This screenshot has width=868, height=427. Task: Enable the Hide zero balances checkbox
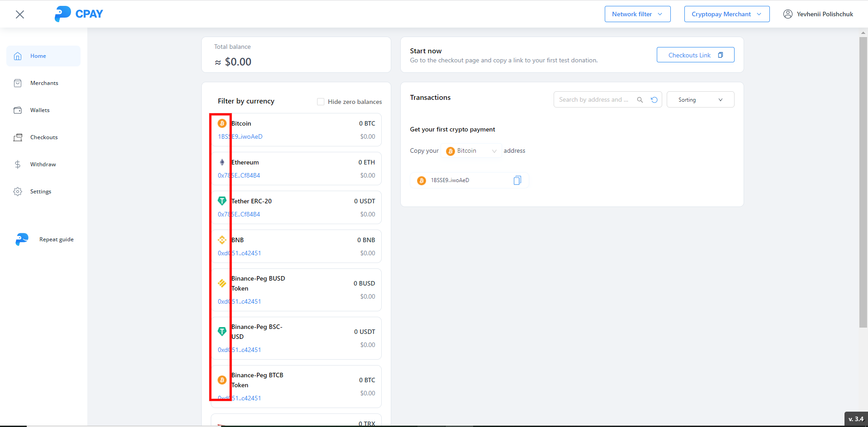(x=321, y=102)
